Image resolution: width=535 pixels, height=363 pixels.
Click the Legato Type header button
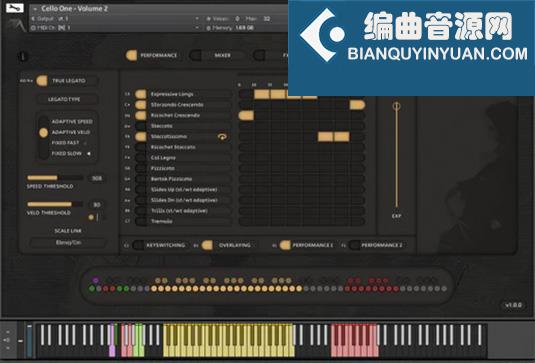coord(67,99)
